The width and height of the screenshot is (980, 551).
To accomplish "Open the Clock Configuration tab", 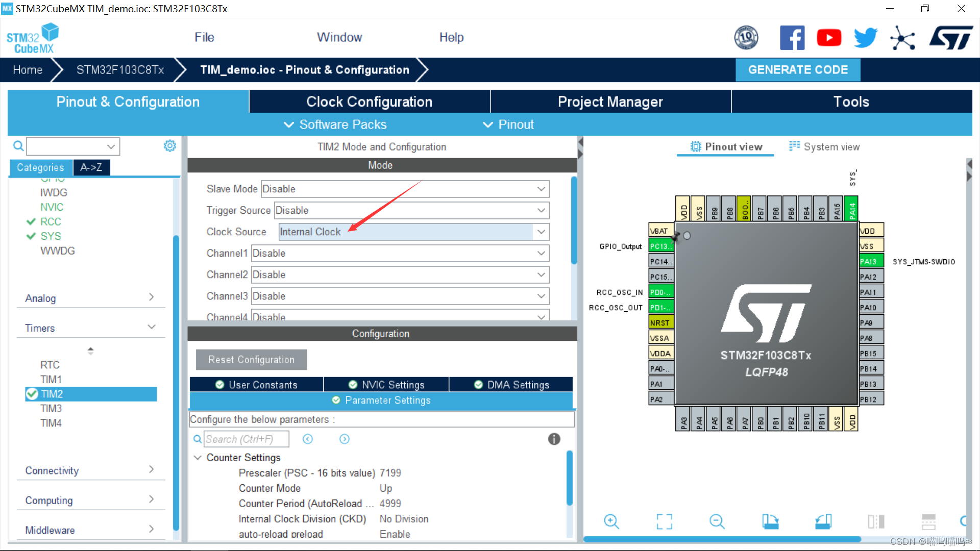I will pyautogui.click(x=368, y=102).
